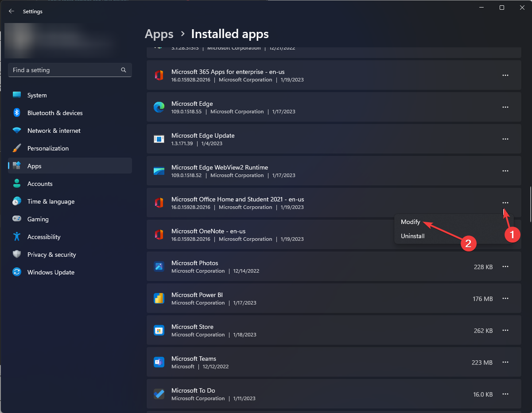
Task: Click the Personalization paintbrush icon
Action: click(17, 148)
